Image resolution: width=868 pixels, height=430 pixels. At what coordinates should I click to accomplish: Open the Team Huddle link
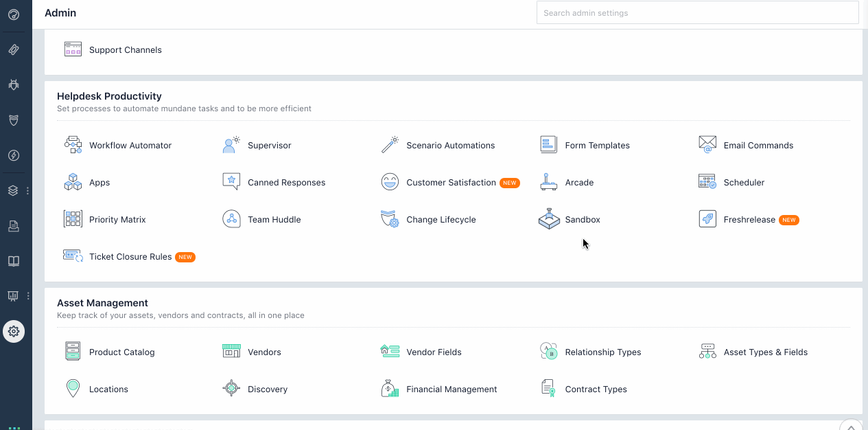(274, 219)
